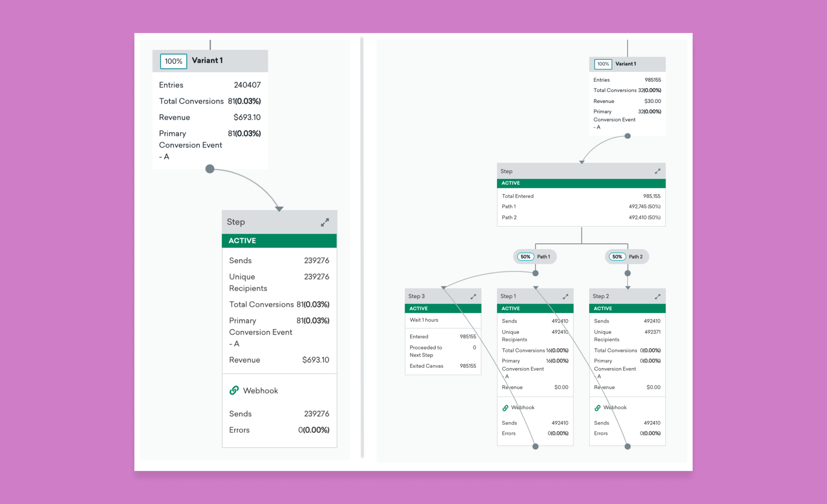827x504 pixels.
Task: Click connector dot below left Variant 1 card
Action: (x=210, y=169)
